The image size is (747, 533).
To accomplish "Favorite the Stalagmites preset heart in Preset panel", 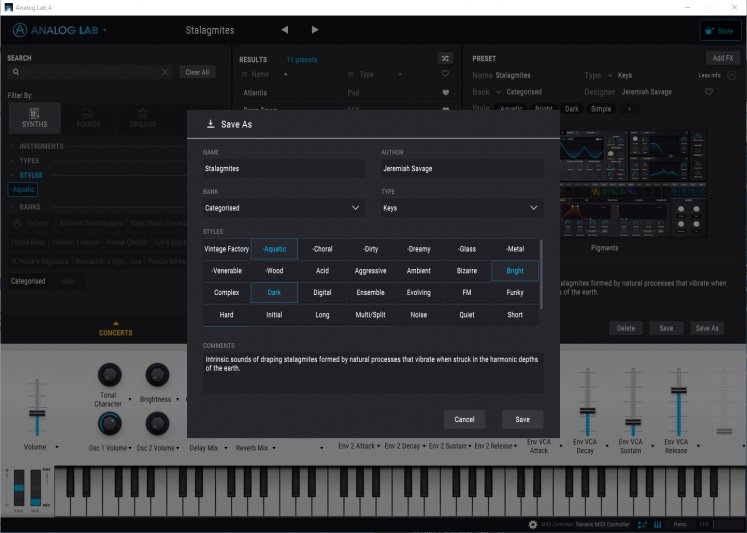I will [709, 91].
